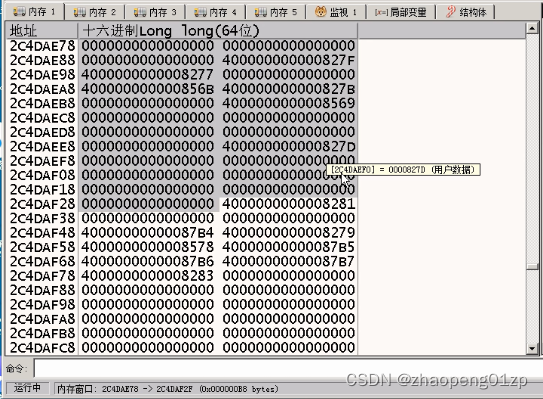This screenshot has width=543, height=399.
Task: Switch to the 内存 1 tab
Action: 34,12
